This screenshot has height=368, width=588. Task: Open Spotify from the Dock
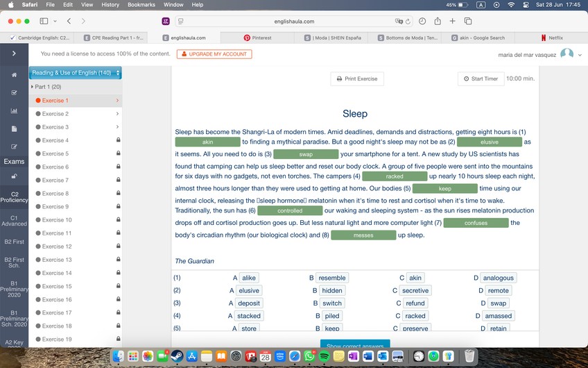click(x=324, y=356)
